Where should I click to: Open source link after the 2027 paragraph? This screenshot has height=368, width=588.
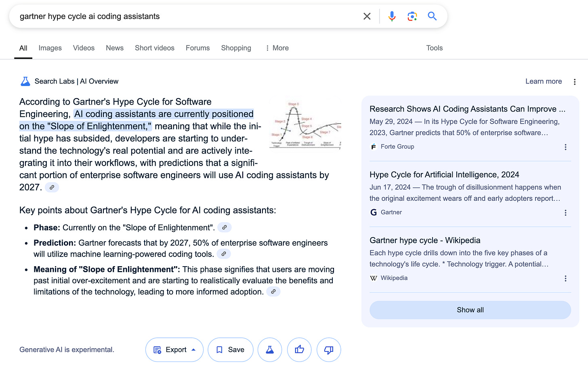click(x=52, y=187)
